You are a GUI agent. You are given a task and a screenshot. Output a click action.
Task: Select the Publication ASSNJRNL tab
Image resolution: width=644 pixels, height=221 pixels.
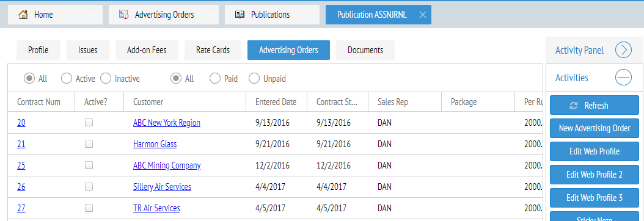(378, 15)
